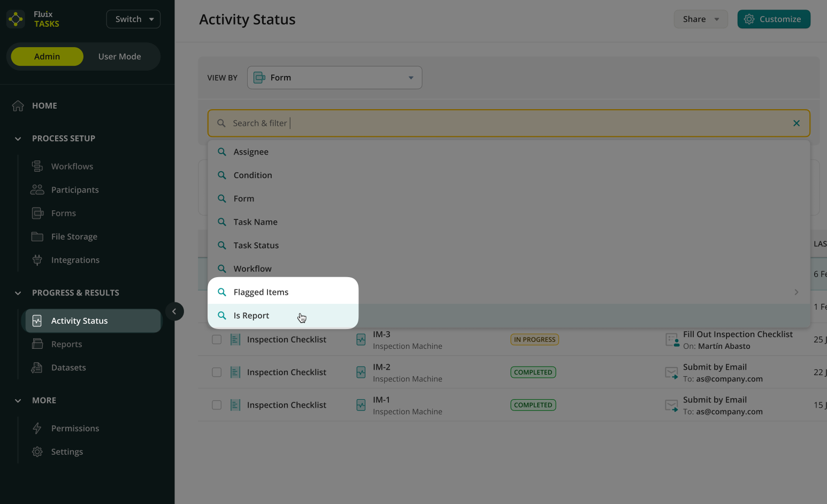827x504 pixels.
Task: Open Integrations in the sidebar
Action: 75,260
